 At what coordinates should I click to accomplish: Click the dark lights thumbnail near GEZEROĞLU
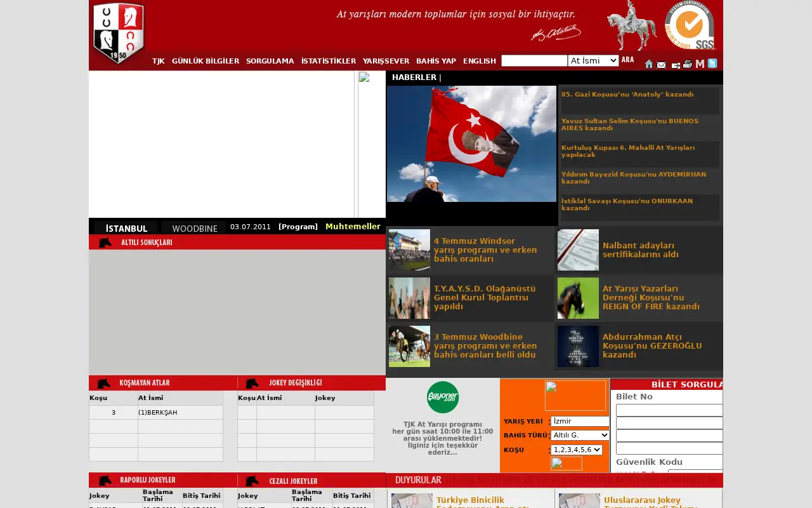coord(578,346)
